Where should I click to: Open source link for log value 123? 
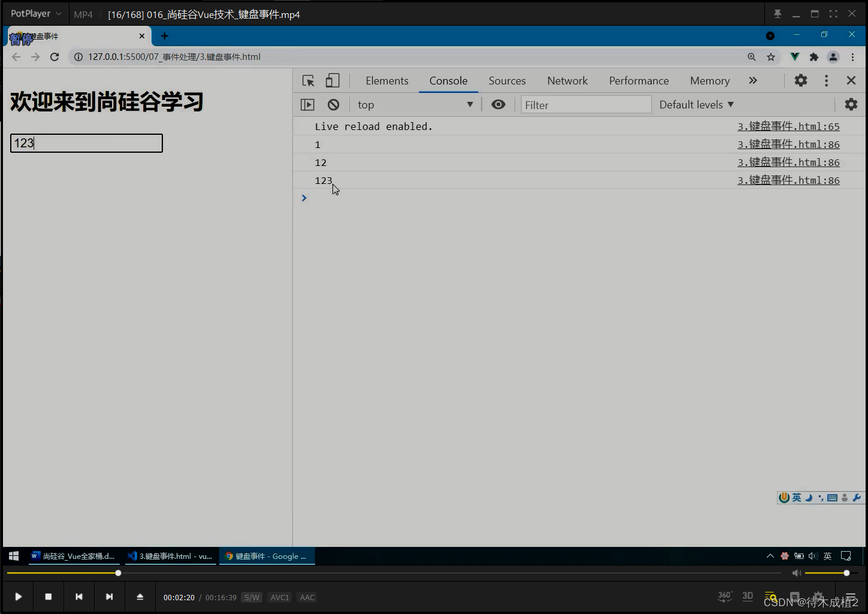pyautogui.click(x=788, y=180)
